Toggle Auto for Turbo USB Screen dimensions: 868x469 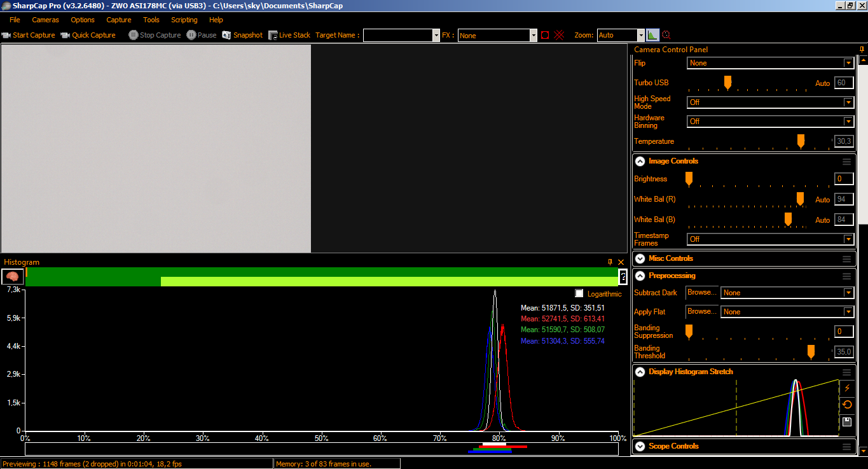click(822, 83)
